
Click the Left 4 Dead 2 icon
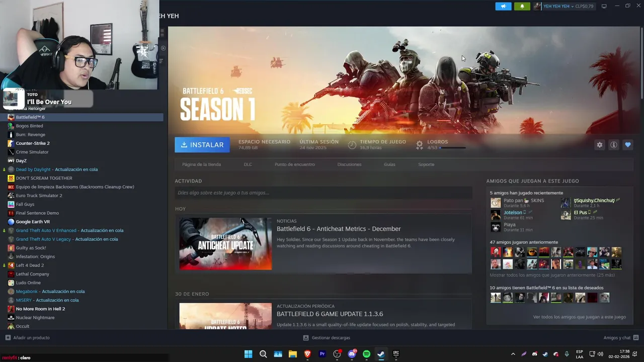[x=11, y=265]
